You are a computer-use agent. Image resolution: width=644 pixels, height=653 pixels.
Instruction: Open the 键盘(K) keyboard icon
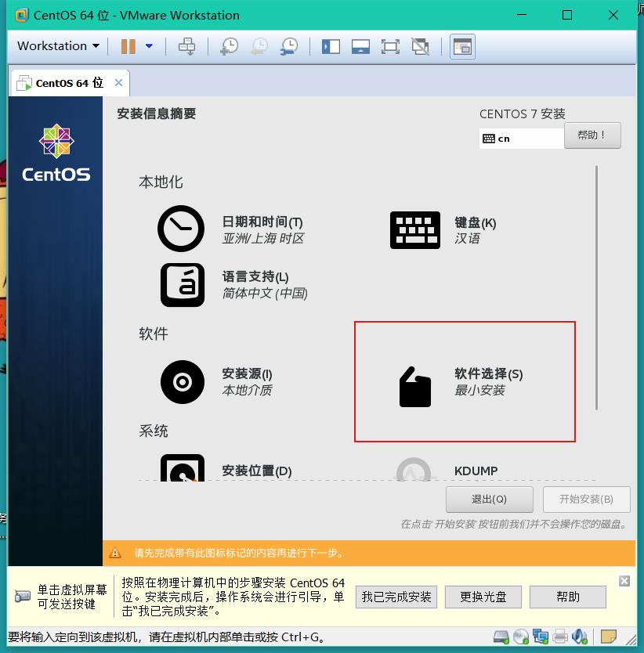tap(415, 230)
